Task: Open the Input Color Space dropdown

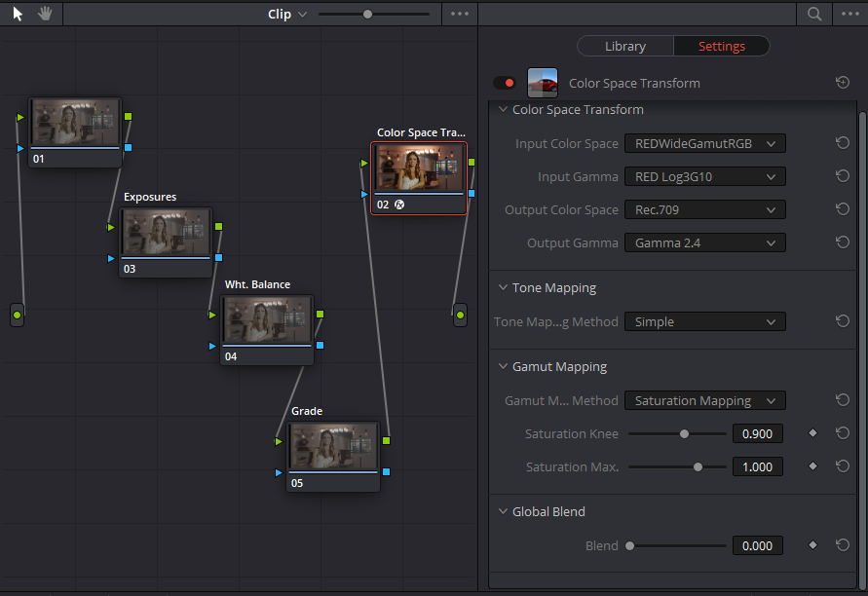Action: click(x=704, y=143)
